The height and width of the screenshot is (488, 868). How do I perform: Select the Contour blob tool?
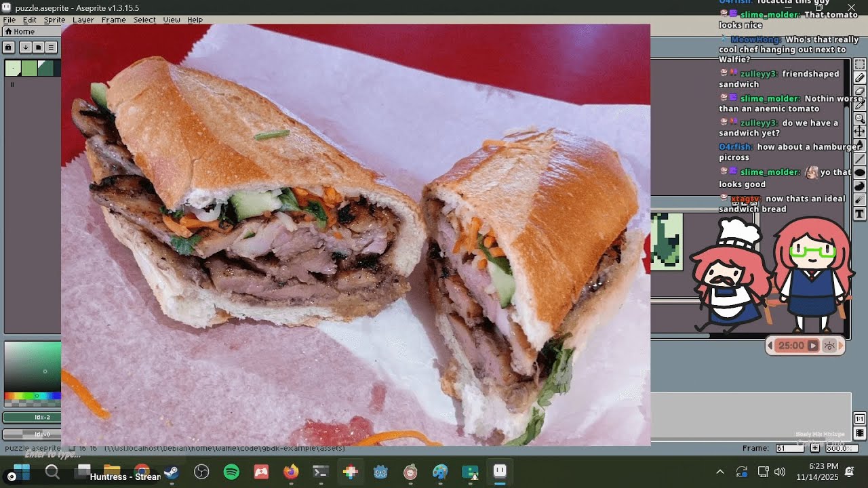859,186
